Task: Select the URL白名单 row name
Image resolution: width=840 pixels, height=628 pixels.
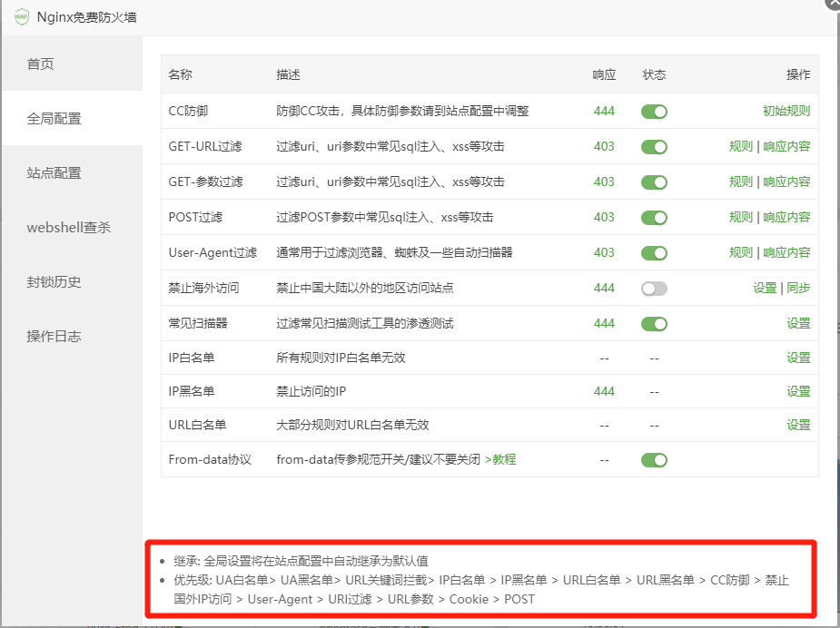Action: 197,425
